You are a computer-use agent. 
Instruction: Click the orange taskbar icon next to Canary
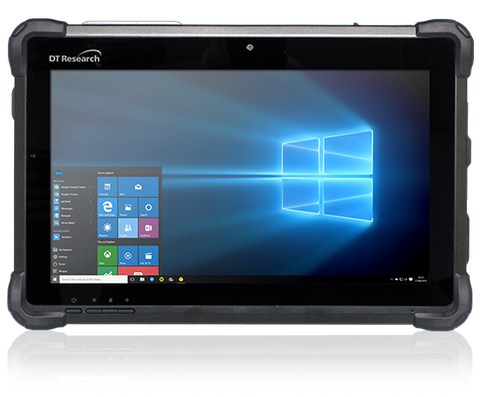(x=171, y=279)
